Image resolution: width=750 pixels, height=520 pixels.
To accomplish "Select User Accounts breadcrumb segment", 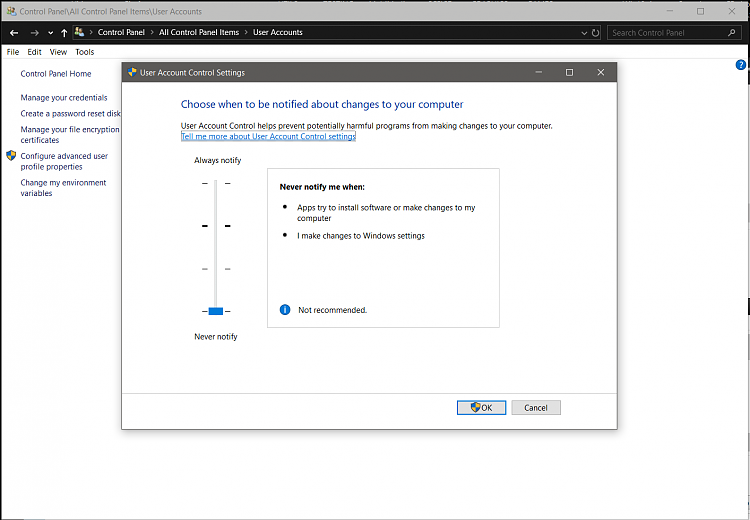I will pyautogui.click(x=277, y=32).
